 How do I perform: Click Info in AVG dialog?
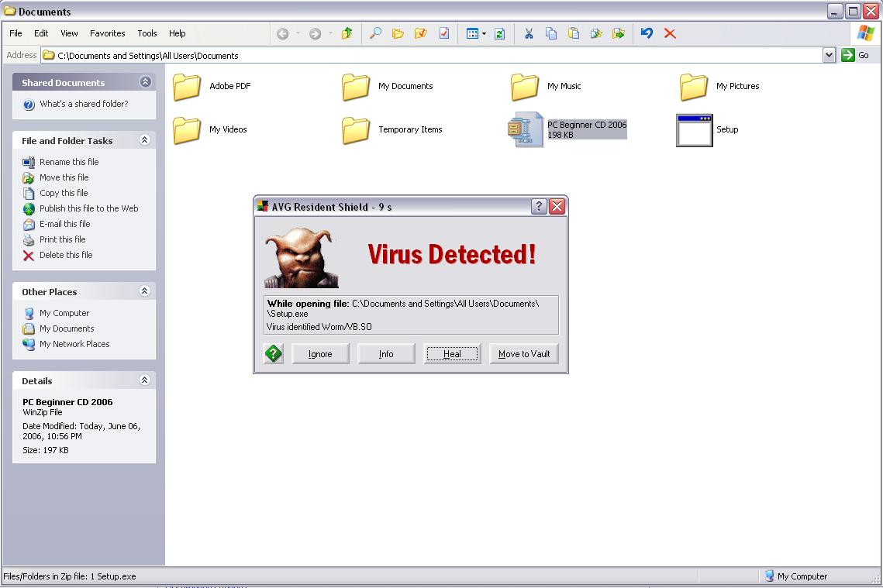(386, 354)
